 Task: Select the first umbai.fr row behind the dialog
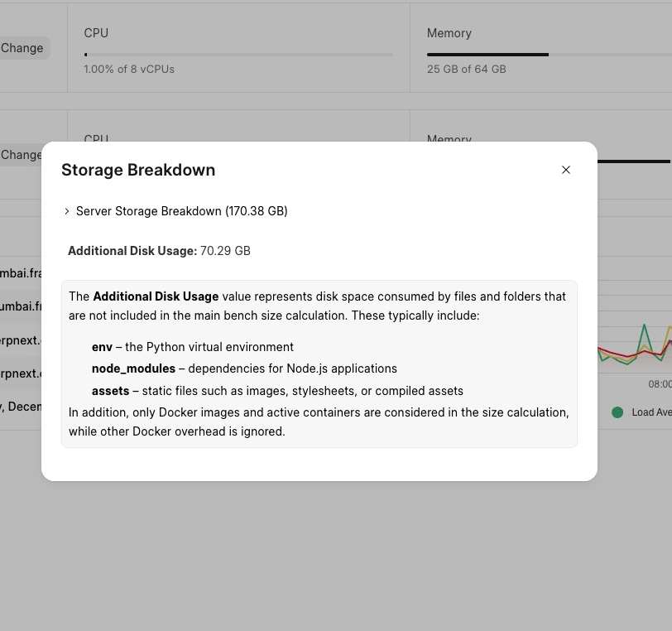point(20,272)
